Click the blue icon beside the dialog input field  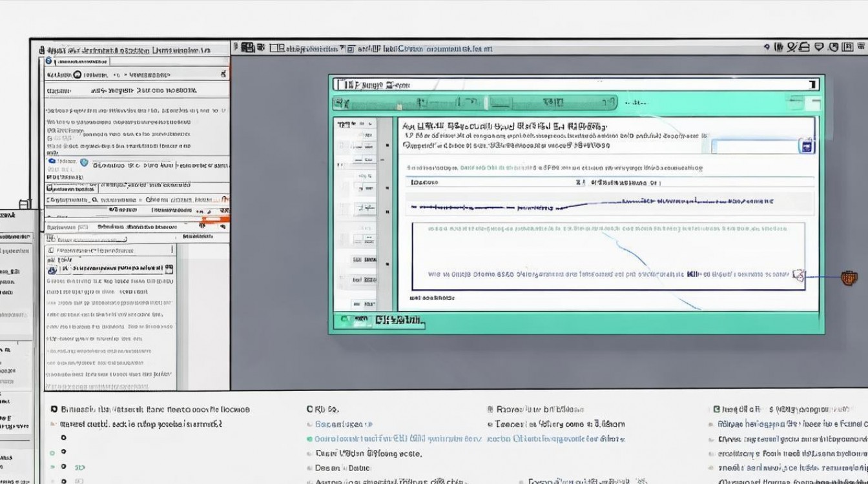pos(805,146)
